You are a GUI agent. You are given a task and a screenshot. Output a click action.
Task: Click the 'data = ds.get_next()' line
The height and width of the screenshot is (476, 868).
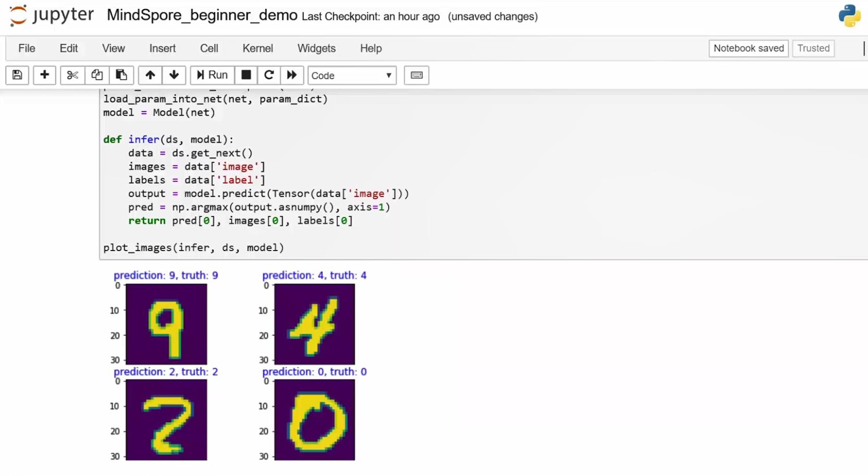click(190, 153)
